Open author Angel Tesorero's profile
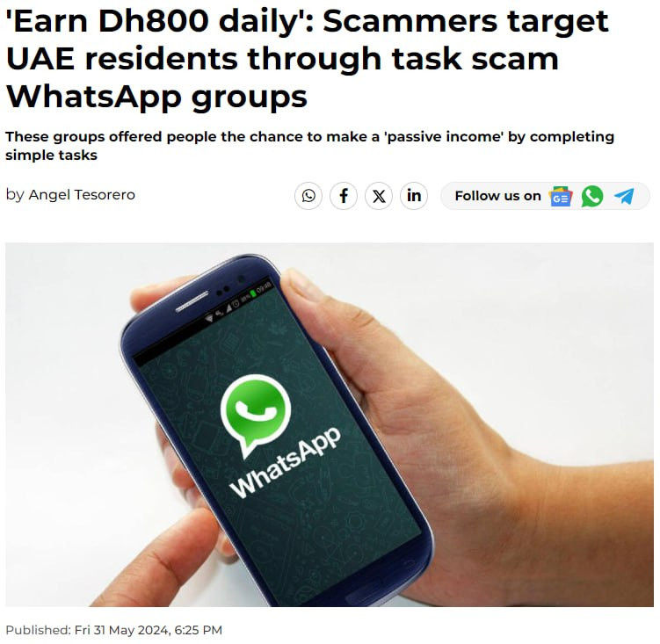660x644 pixels. coord(82,195)
